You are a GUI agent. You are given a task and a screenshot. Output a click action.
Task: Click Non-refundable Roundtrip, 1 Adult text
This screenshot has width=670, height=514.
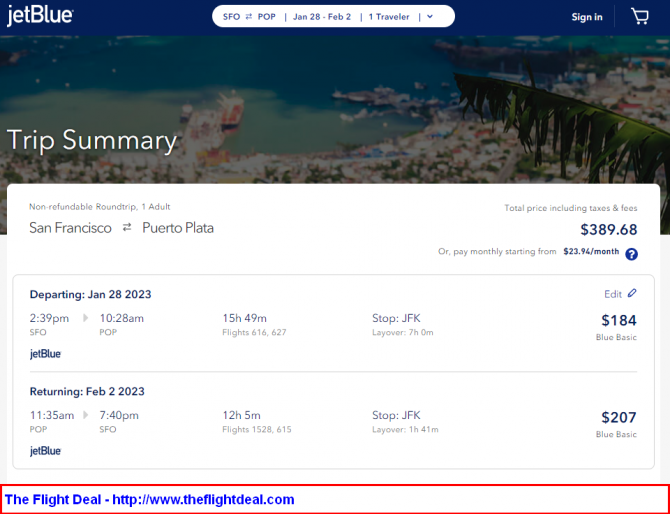100,207
